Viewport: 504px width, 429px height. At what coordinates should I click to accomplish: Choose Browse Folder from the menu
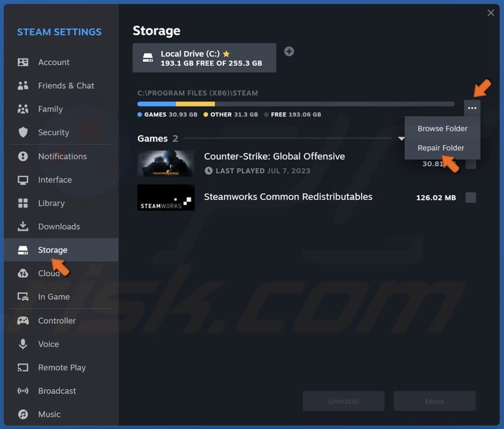click(x=442, y=128)
